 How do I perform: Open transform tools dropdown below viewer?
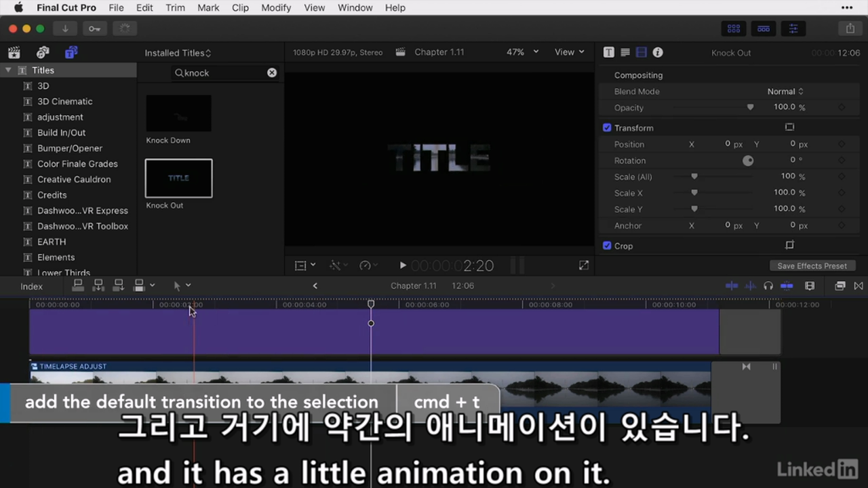point(305,266)
